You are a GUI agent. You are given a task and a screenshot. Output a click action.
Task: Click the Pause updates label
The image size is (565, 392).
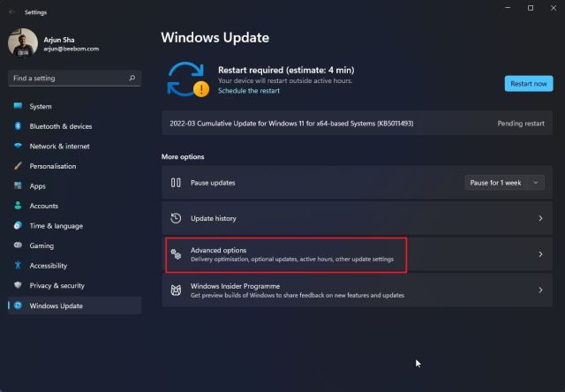point(213,183)
